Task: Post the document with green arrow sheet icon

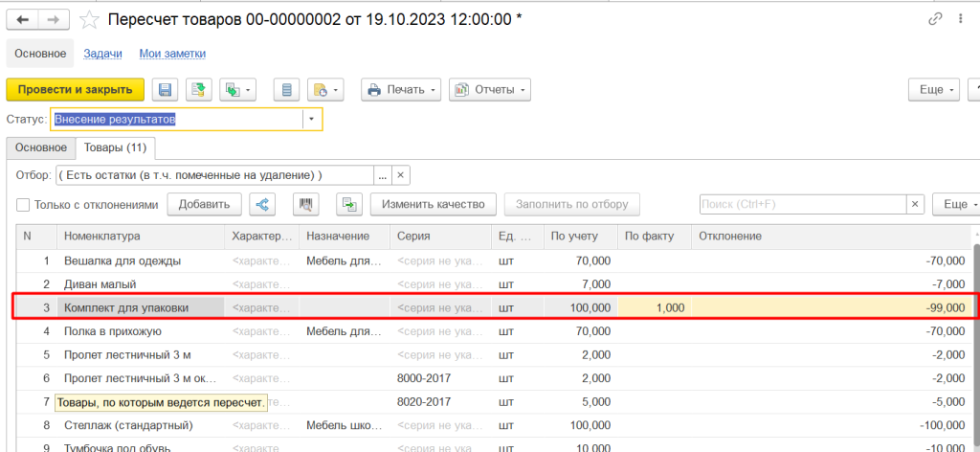Action: (199, 89)
